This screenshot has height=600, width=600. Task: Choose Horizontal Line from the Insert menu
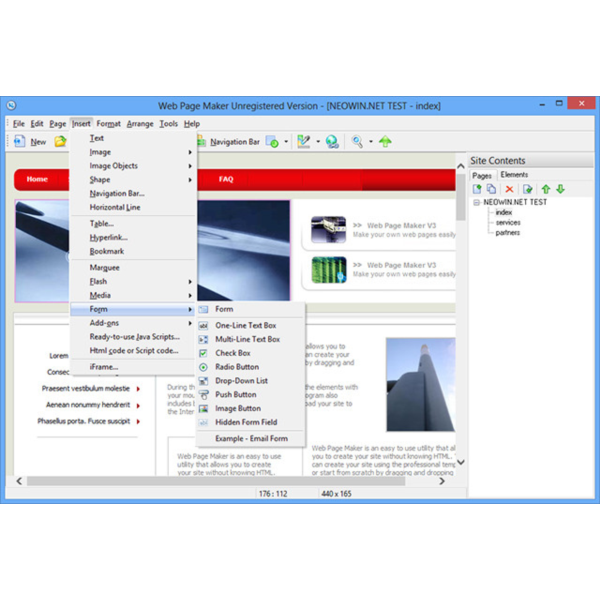click(133, 207)
